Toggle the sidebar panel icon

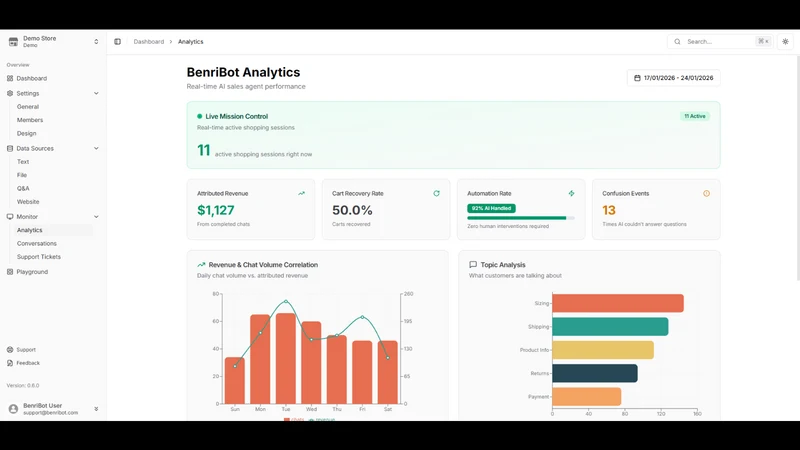(117, 42)
